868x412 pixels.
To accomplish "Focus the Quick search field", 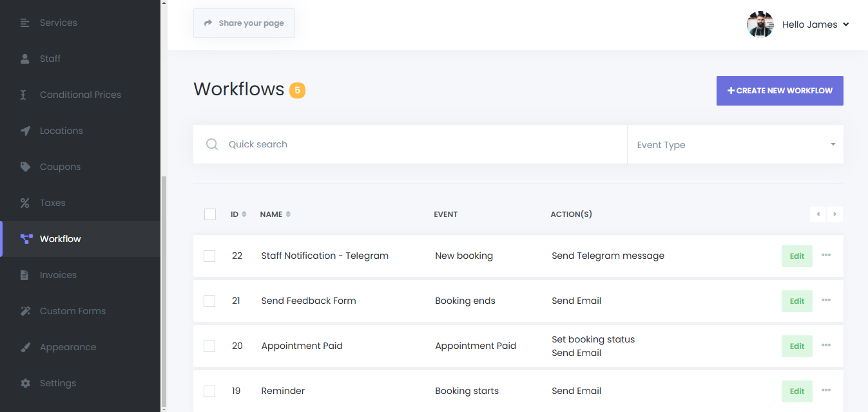I will 419,144.
